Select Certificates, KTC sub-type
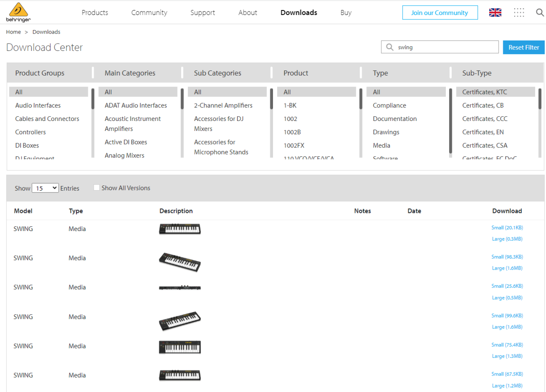546x392 pixels. coord(495,92)
